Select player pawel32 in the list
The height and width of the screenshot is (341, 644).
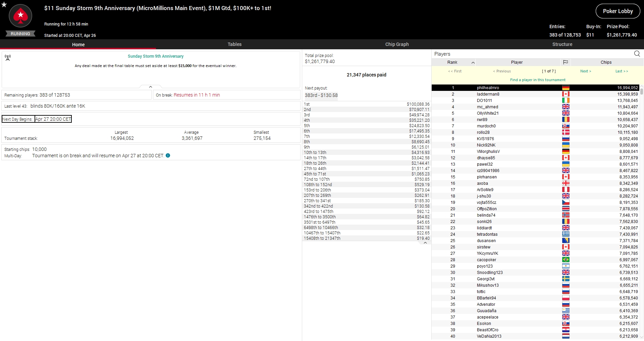click(x=535, y=164)
